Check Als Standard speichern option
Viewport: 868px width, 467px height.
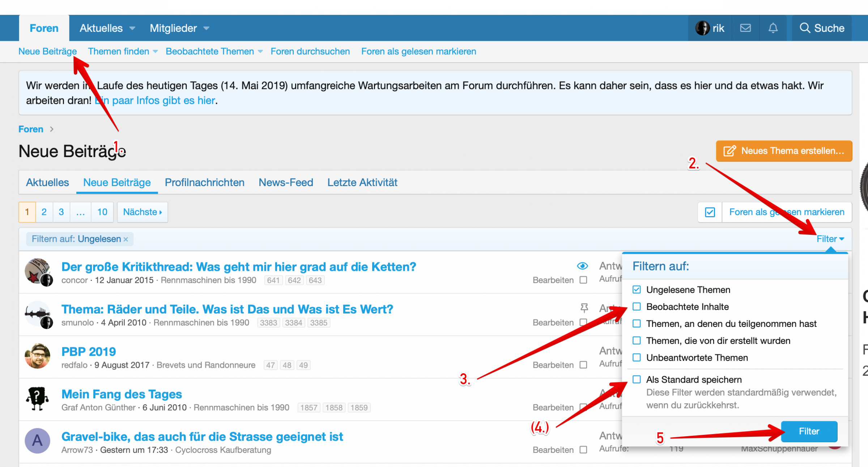637,379
